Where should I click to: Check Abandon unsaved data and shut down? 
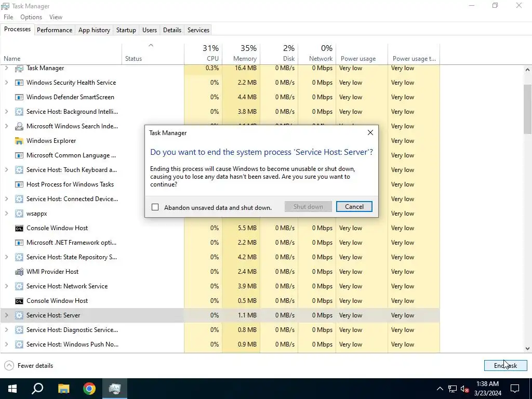tap(155, 207)
